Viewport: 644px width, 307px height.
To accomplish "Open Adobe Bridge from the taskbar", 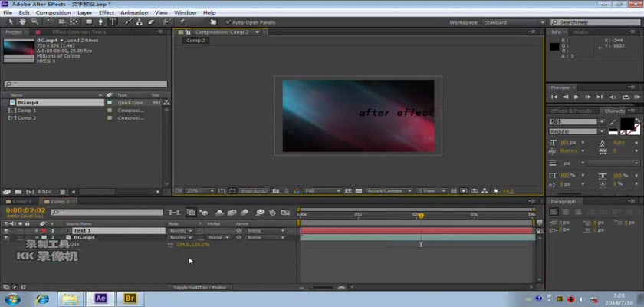I will point(130,298).
